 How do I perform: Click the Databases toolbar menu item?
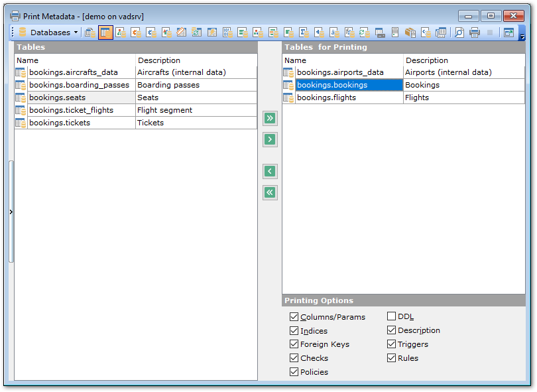[x=50, y=32]
